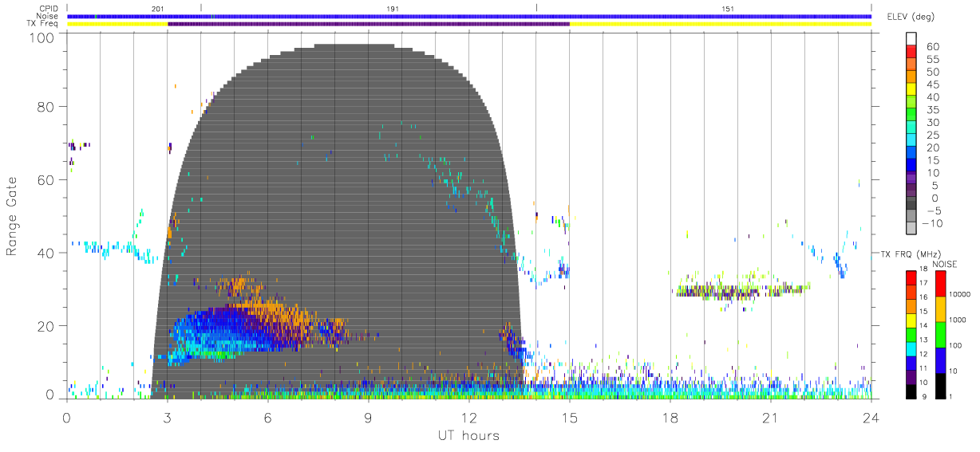Click the yellow TX Freq strip after 15 UT
This screenshot has height=452, width=980.
pyautogui.click(x=720, y=24)
